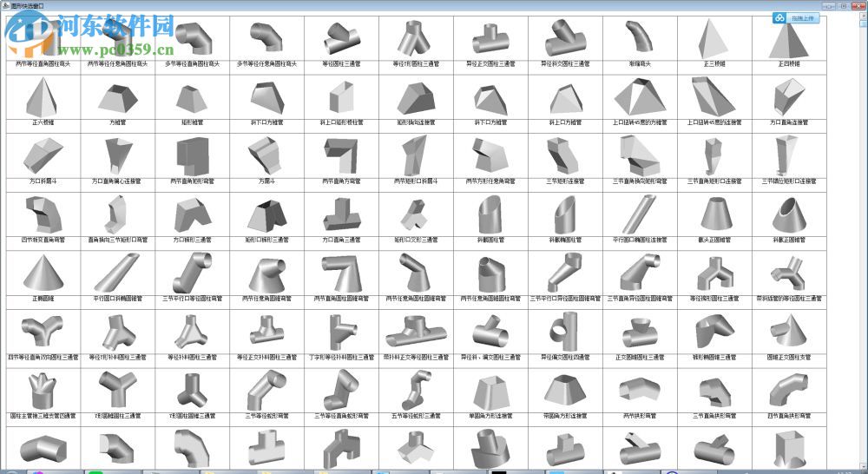Pick the 平行圆口斜椭圆锥管 shape

click(117, 273)
